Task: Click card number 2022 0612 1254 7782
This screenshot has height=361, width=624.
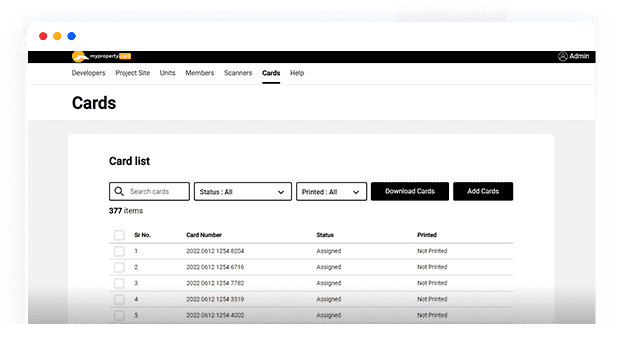Action: click(215, 283)
